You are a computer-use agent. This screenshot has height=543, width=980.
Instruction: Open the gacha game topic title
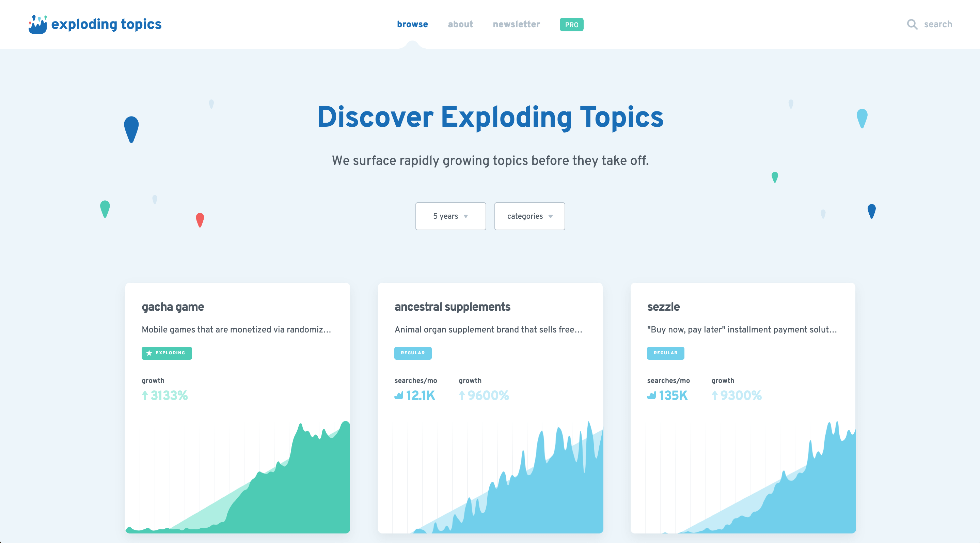[173, 307]
